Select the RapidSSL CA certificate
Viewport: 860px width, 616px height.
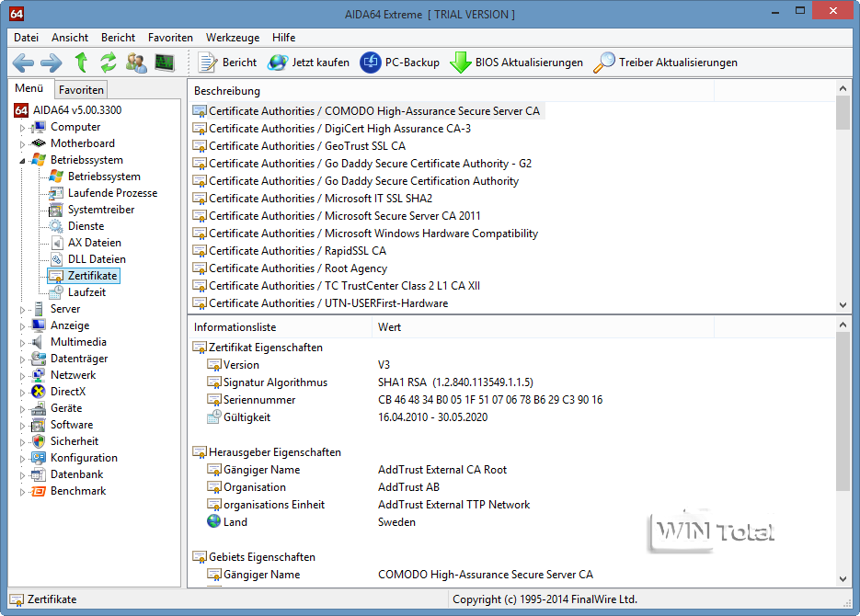pyautogui.click(x=290, y=250)
